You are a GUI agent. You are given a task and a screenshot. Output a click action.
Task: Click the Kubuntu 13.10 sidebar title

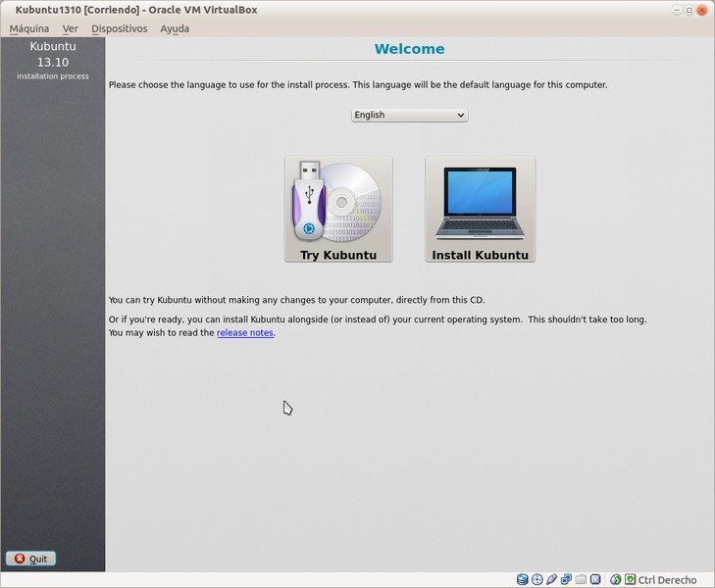coord(53,54)
